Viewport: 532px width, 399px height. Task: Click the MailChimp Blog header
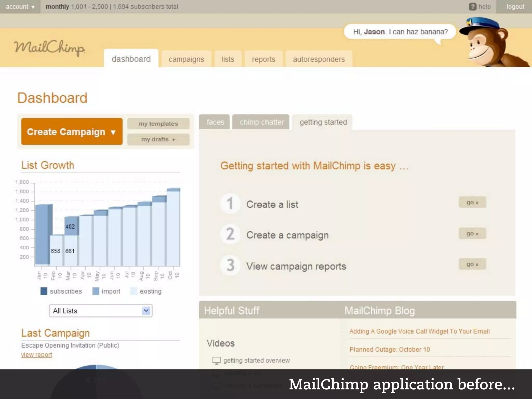pyautogui.click(x=380, y=310)
